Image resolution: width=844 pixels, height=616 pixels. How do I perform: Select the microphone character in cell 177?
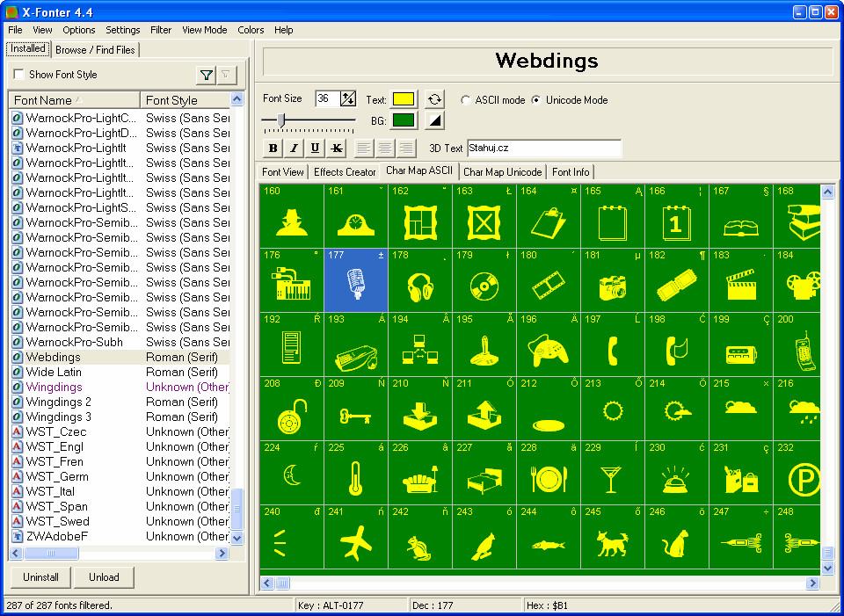(x=356, y=279)
